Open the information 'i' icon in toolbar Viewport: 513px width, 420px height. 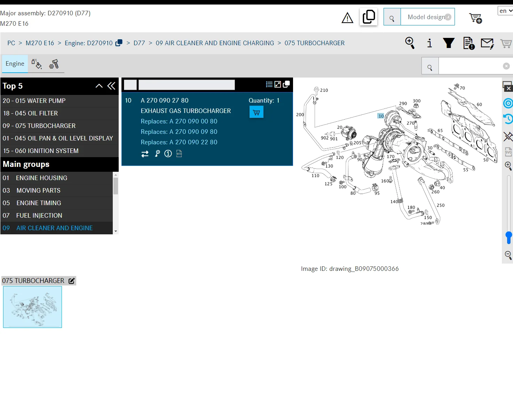(429, 43)
